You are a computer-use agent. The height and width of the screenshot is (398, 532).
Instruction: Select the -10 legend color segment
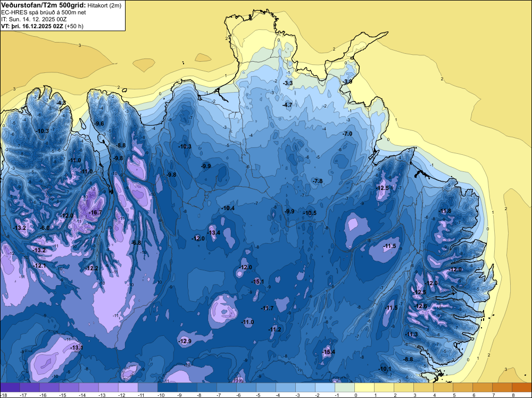pos(167,387)
